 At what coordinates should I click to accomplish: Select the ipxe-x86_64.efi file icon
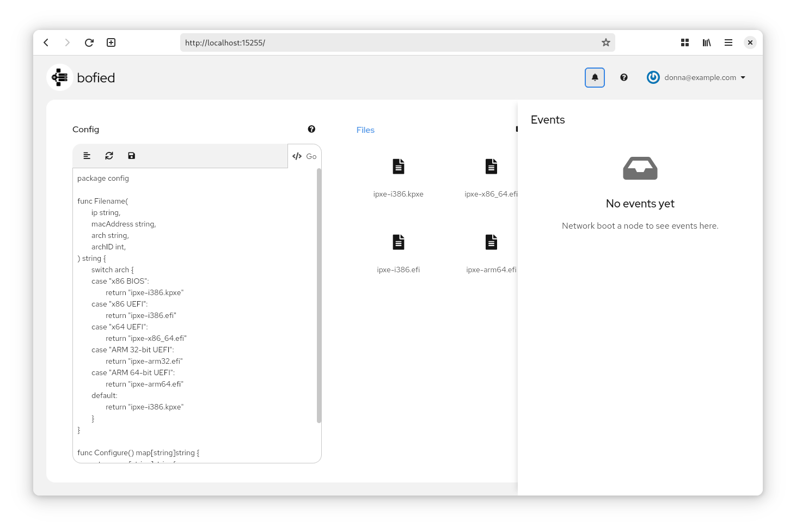[491, 167]
